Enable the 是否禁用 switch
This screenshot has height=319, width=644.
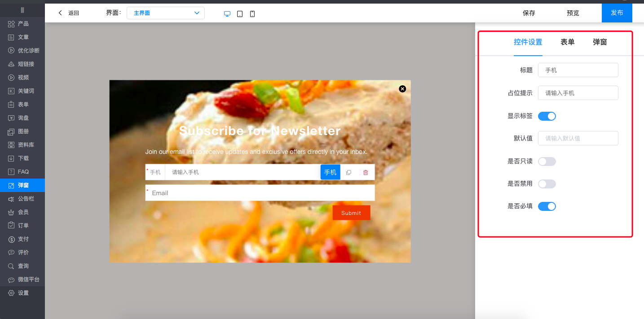547,184
